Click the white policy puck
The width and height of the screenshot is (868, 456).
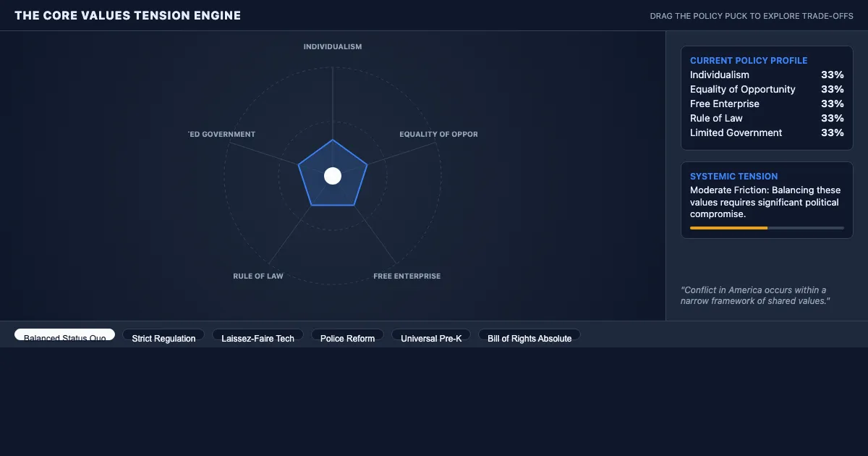(x=333, y=176)
